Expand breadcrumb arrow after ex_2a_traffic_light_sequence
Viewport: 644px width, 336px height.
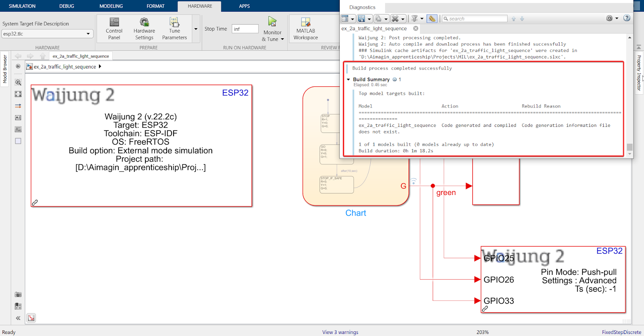pyautogui.click(x=100, y=66)
